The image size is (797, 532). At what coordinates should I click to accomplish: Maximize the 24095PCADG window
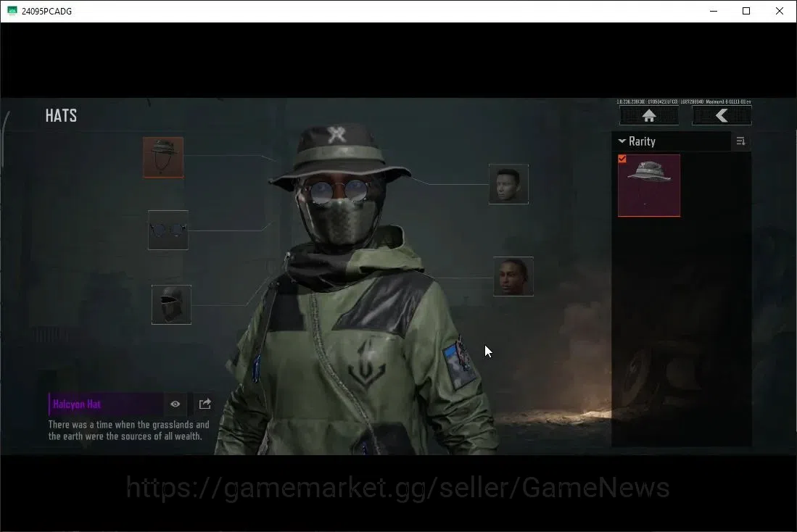(746, 11)
